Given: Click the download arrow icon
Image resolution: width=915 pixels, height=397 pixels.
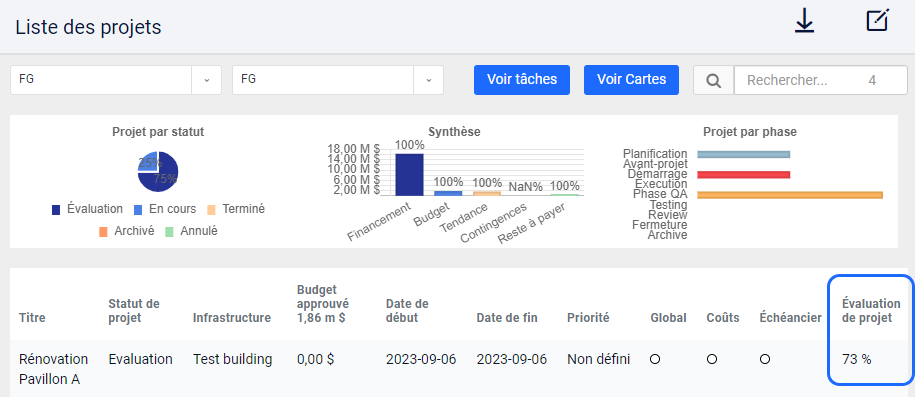Looking at the screenshot, I should click(805, 22).
